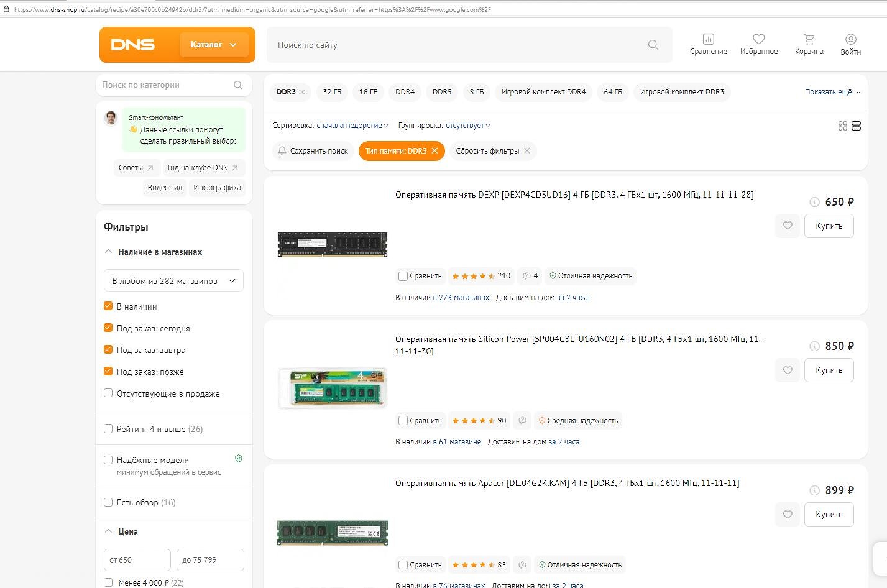
Task: Buy the DEXP memory for 650 ₽
Action: [x=829, y=226]
